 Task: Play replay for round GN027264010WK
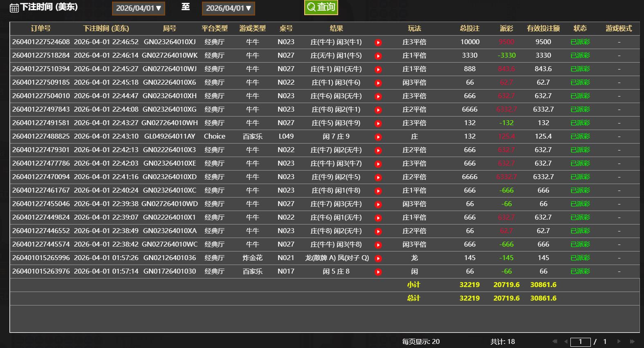[378, 56]
